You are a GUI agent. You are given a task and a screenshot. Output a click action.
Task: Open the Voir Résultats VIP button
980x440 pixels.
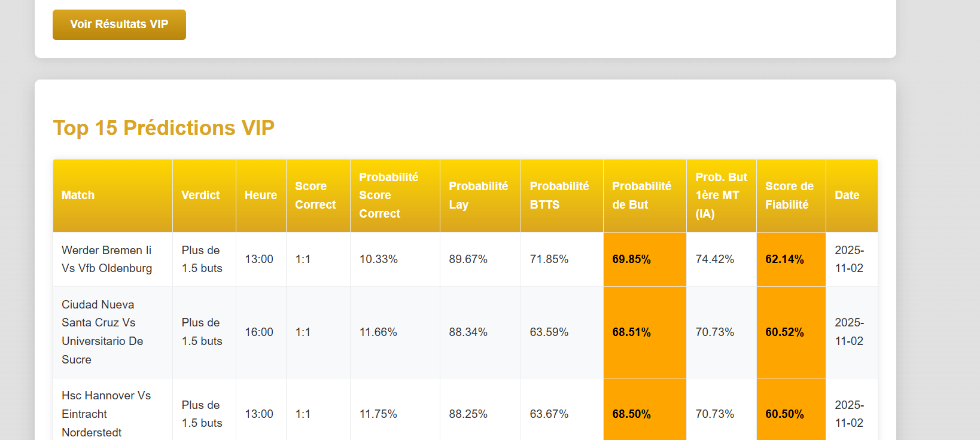pyautogui.click(x=119, y=25)
